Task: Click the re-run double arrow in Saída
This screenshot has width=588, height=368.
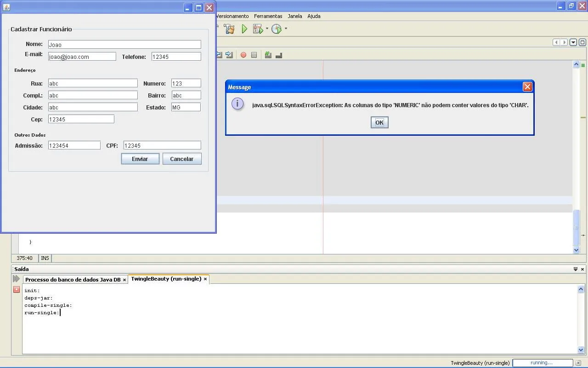Action: pos(17,279)
